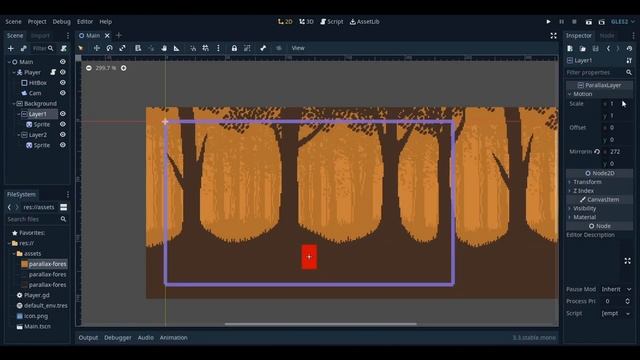The image size is (640, 360).
Task: Create new resource in Inspector
Action: pyautogui.click(x=570, y=49)
